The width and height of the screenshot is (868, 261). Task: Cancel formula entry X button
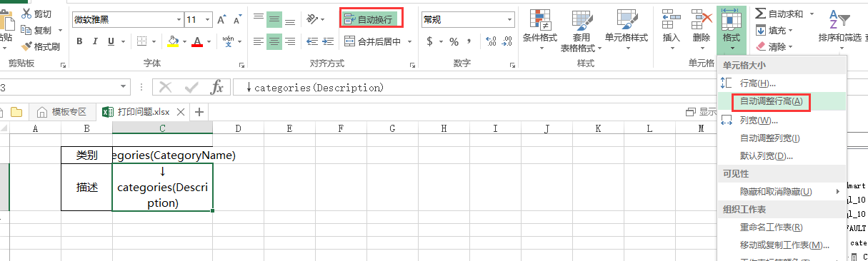click(166, 87)
